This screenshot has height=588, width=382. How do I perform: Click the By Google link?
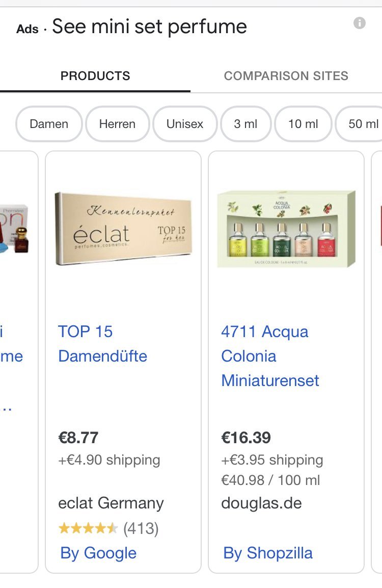click(98, 553)
